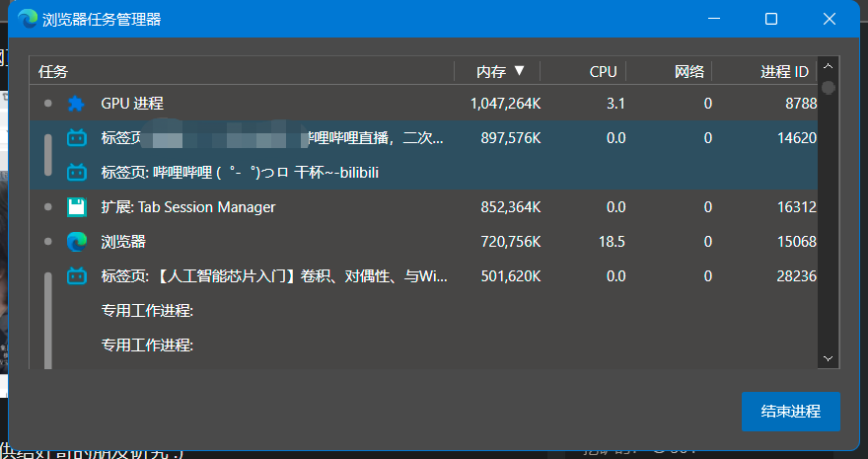Select the GPU 进程 row
868x459 pixels.
tap(423, 104)
